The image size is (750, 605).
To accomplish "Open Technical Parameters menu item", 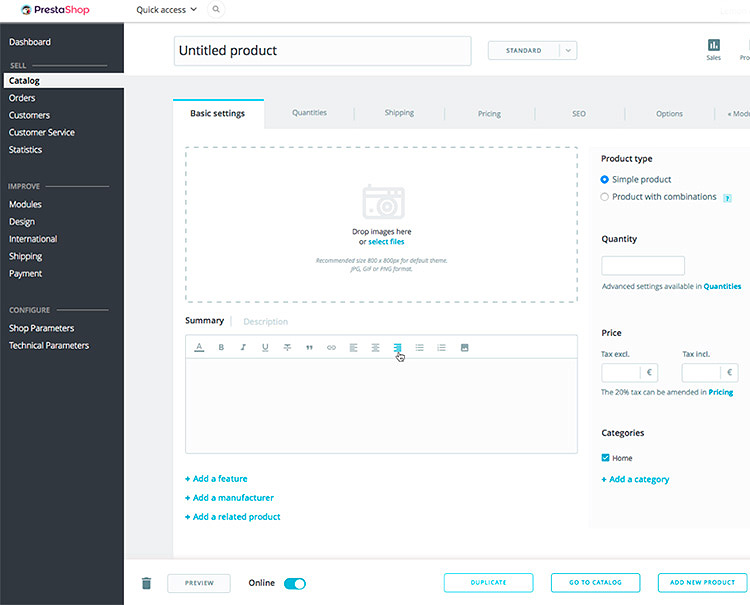I will click(49, 345).
